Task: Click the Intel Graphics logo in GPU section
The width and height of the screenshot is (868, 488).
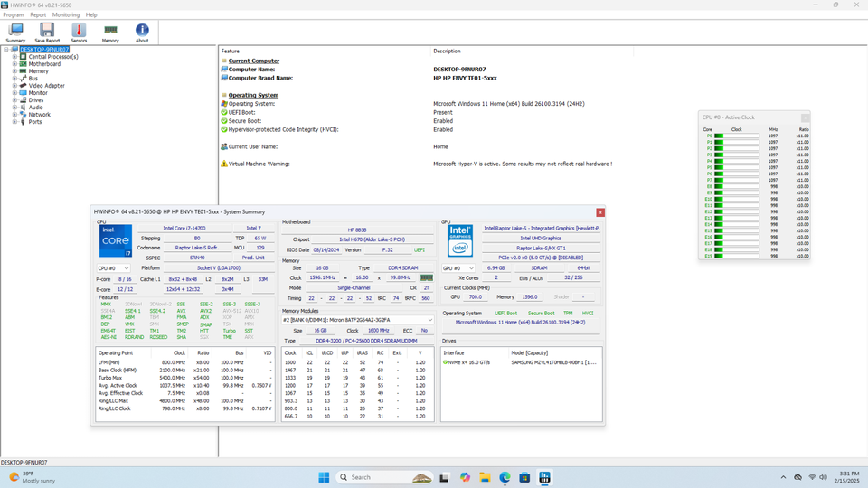Action: point(460,241)
